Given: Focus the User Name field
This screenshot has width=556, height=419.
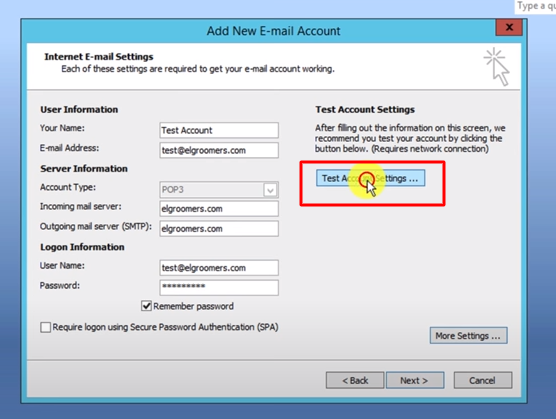Looking at the screenshot, I should (x=219, y=268).
